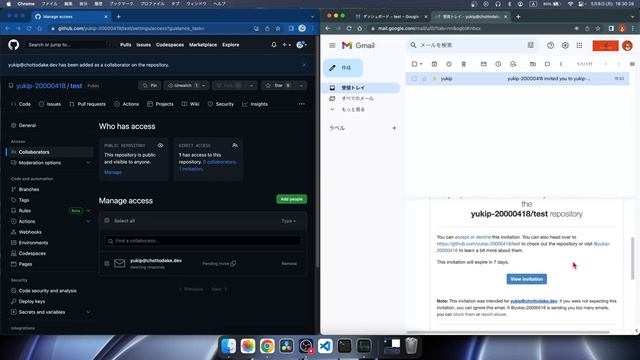The height and width of the screenshot is (360, 640).
Task: Expand もっと見る in Gmail sidebar
Action: tap(353, 109)
